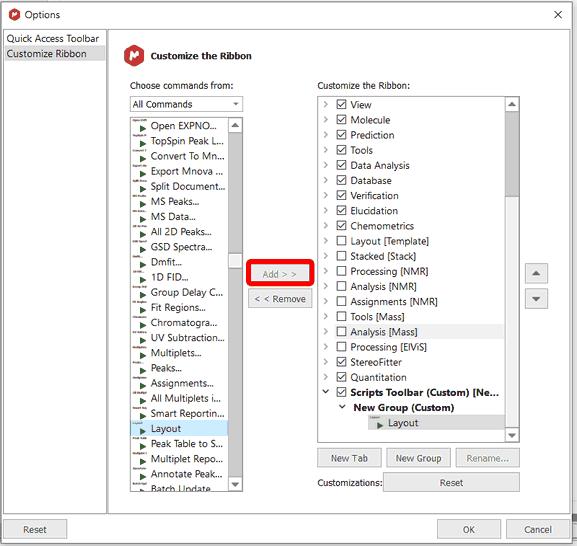Uncheck the View tab checkbox
The image size is (577, 546).
tap(341, 104)
